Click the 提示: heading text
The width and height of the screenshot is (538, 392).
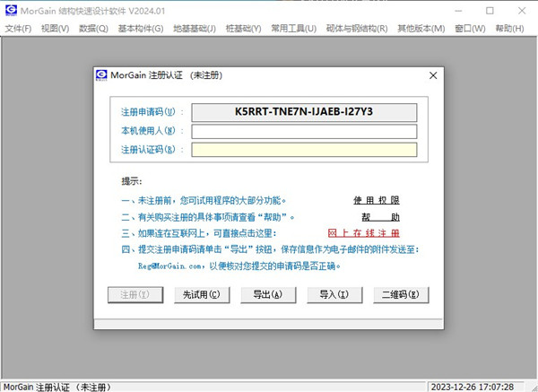pyautogui.click(x=132, y=181)
